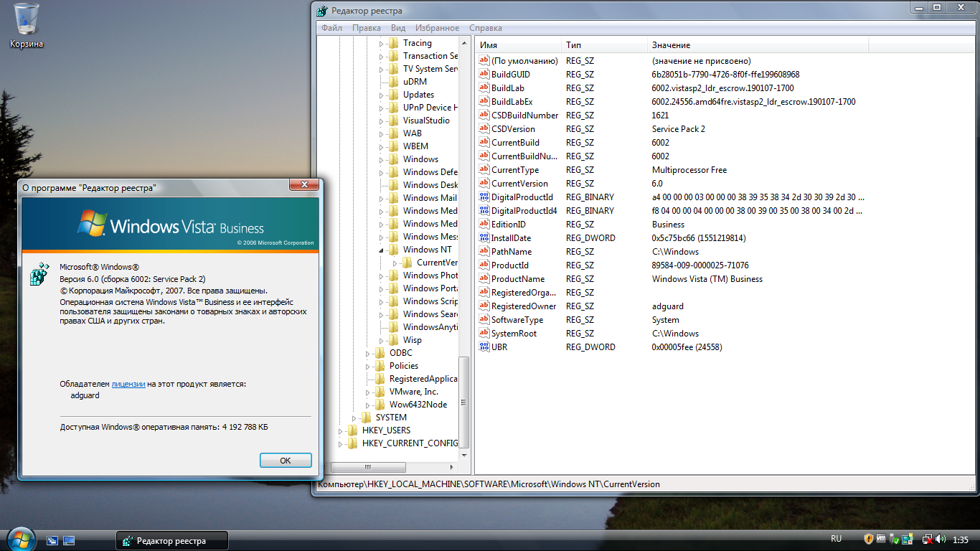Click the HKEY_USERS hive folder icon

click(x=352, y=430)
